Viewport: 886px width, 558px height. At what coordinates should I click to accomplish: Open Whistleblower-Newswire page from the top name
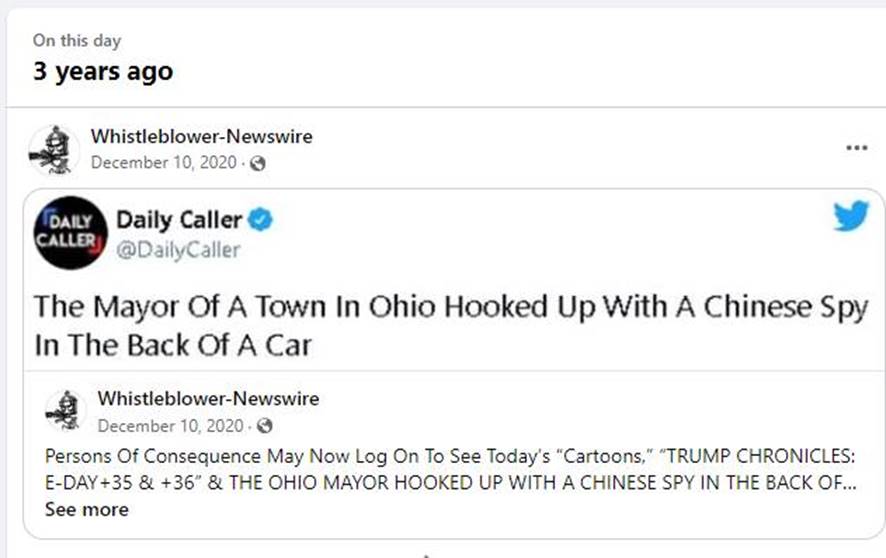coord(201,136)
